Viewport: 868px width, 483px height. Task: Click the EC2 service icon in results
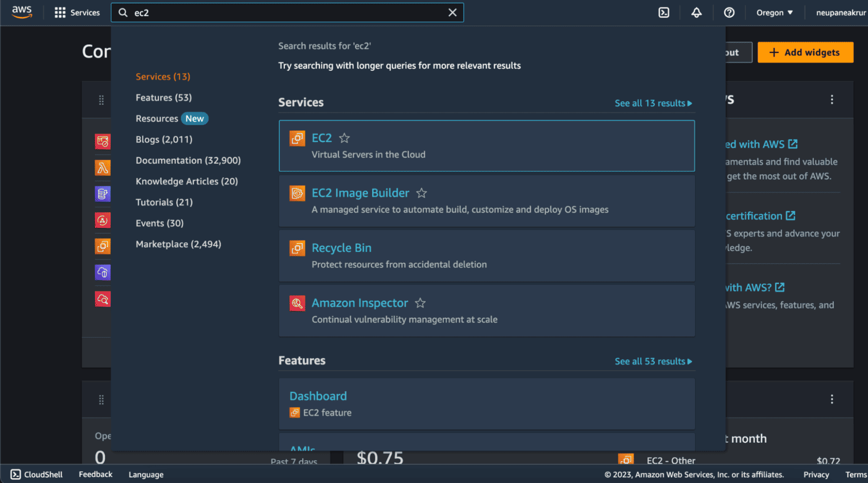pyautogui.click(x=297, y=138)
